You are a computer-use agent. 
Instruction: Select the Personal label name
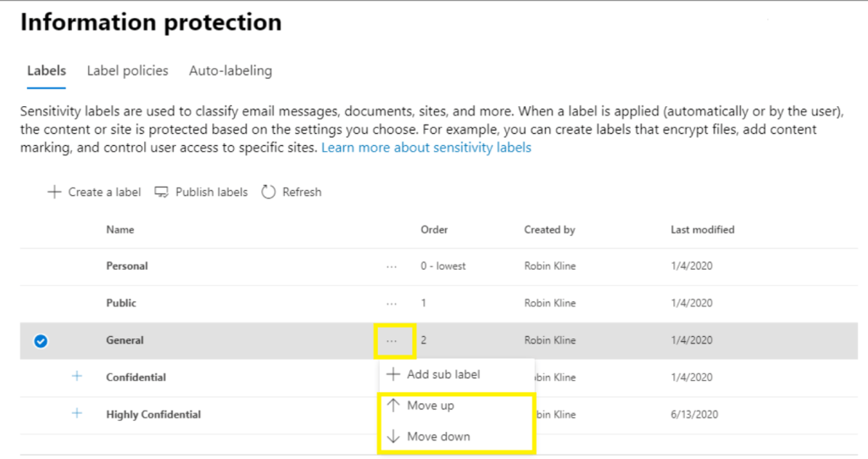pos(127,266)
